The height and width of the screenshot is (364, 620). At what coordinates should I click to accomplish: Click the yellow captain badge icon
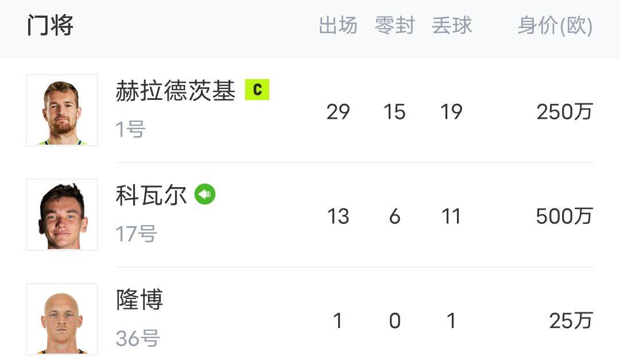point(257,90)
